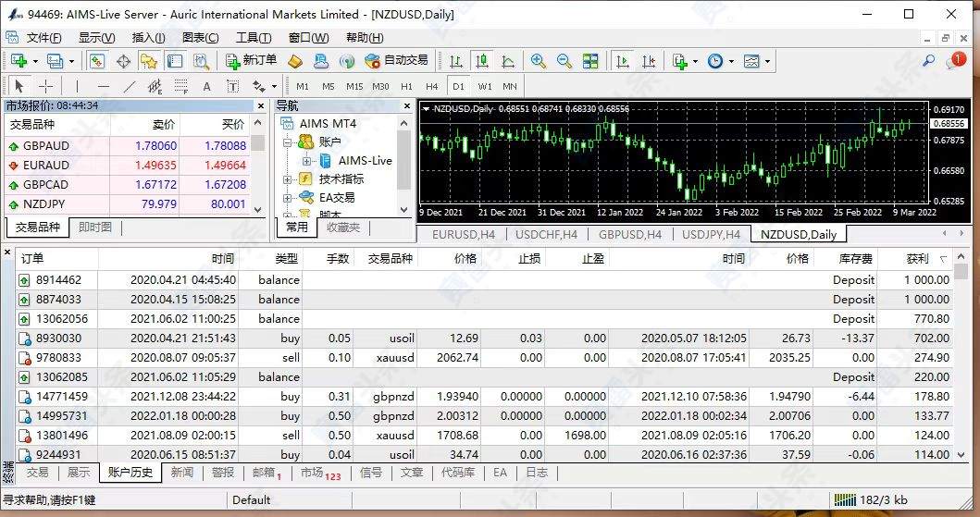Select the text A tool

207,86
